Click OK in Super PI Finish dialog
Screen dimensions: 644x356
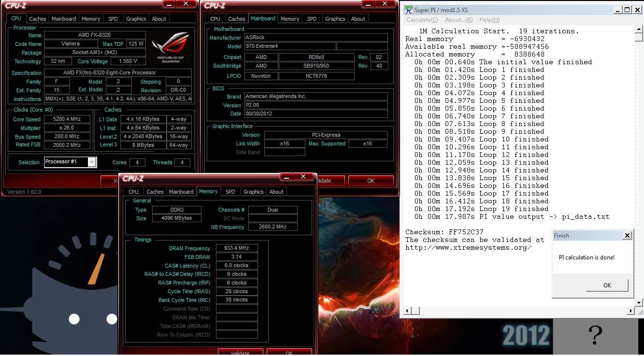(607, 285)
